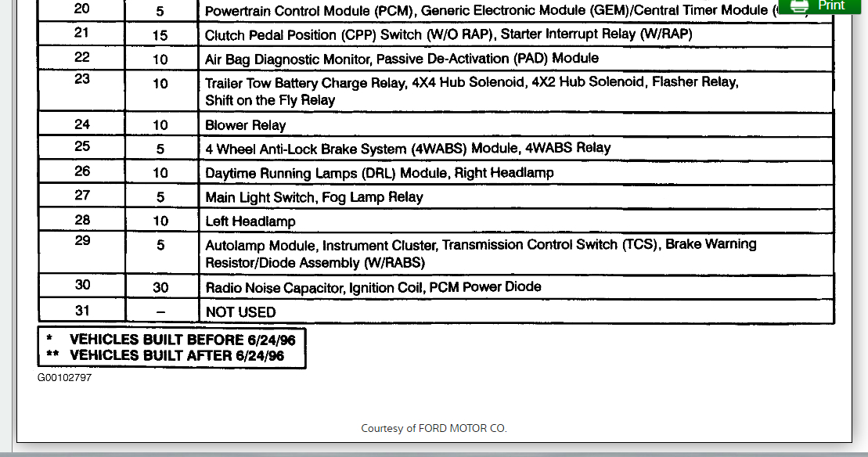
Task: Click amp rating 10 for fuse 28
Action: (x=160, y=221)
